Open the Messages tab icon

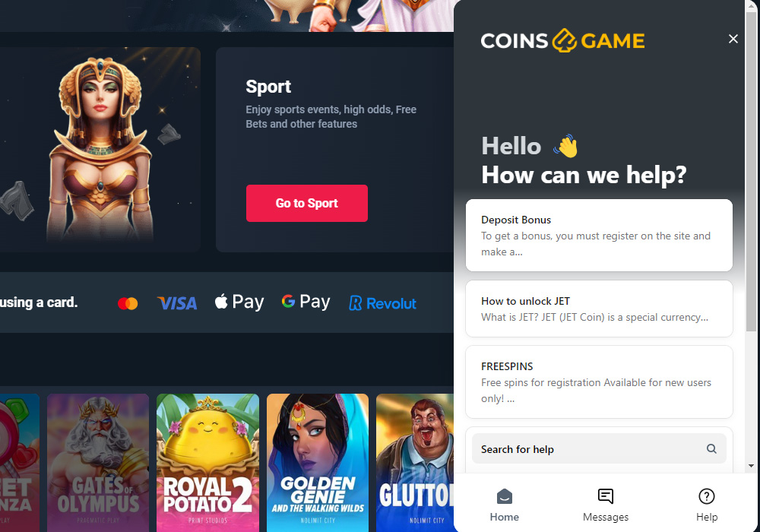pos(606,496)
